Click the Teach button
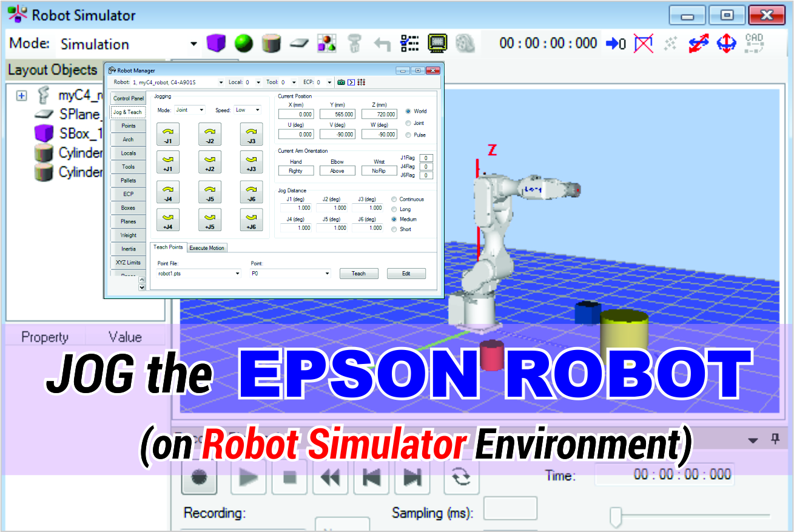Viewport: 794px width, 532px height. click(x=358, y=273)
